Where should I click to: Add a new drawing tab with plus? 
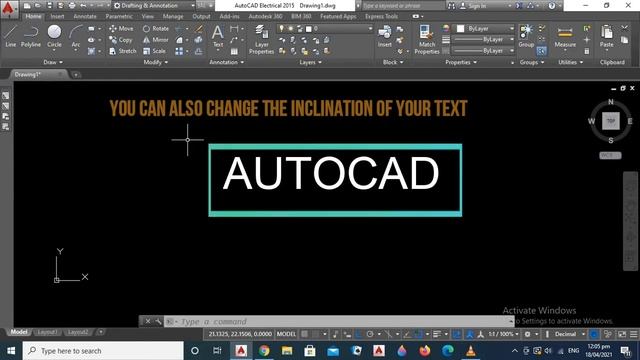pos(76,75)
